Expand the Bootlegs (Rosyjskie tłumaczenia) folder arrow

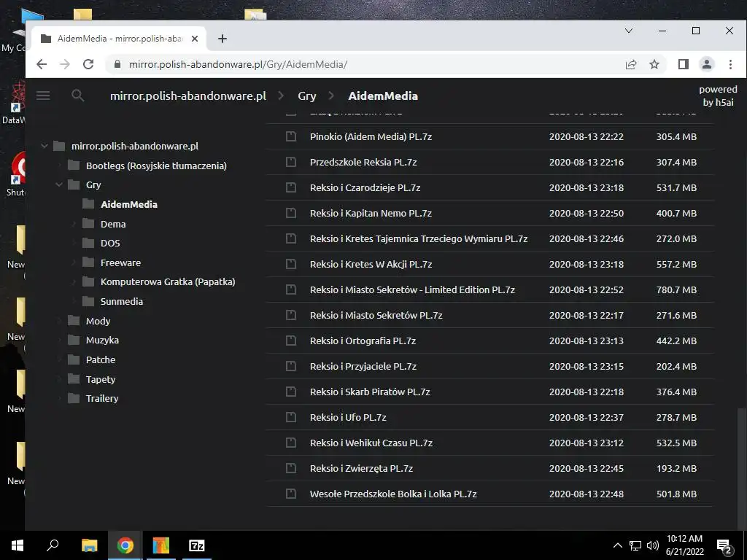(x=59, y=166)
